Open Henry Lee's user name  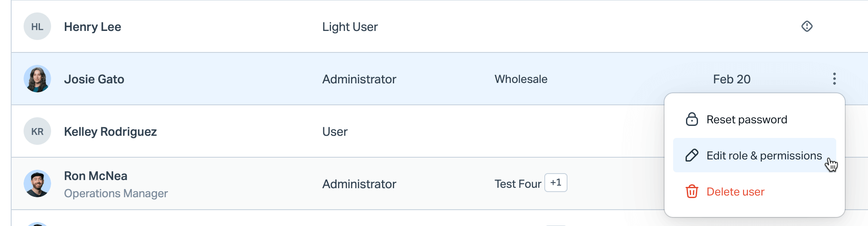(92, 27)
